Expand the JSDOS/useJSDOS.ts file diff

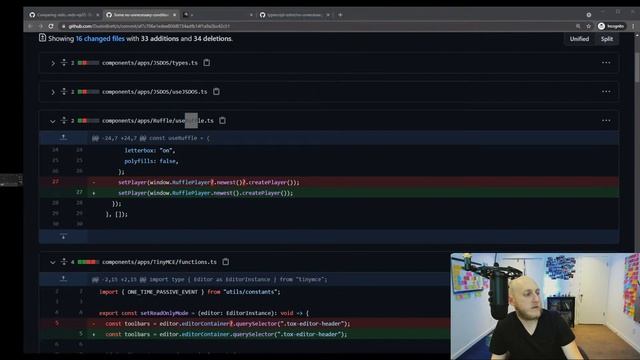[53, 92]
